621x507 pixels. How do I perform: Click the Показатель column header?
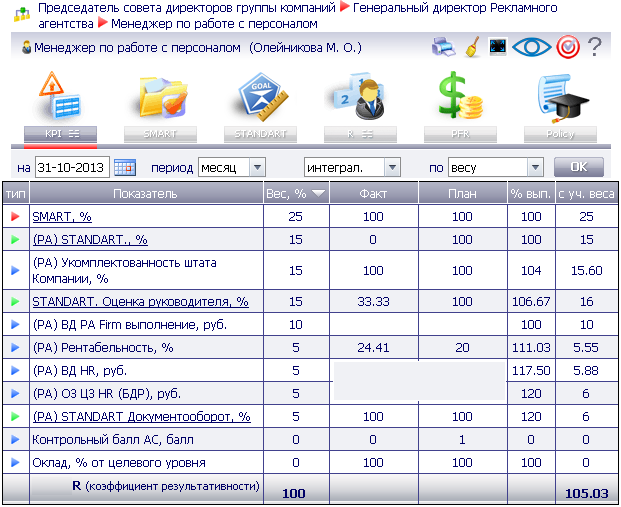click(146, 193)
